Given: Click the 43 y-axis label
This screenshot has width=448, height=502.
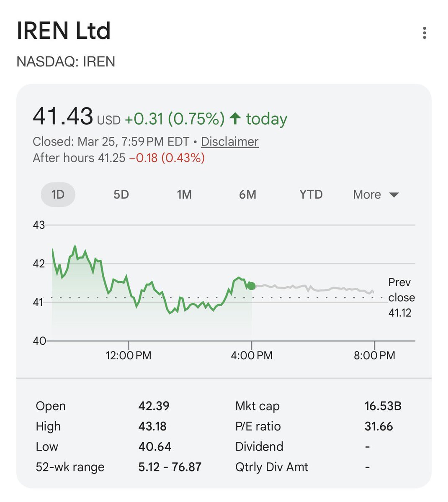Looking at the screenshot, I should [x=39, y=225].
